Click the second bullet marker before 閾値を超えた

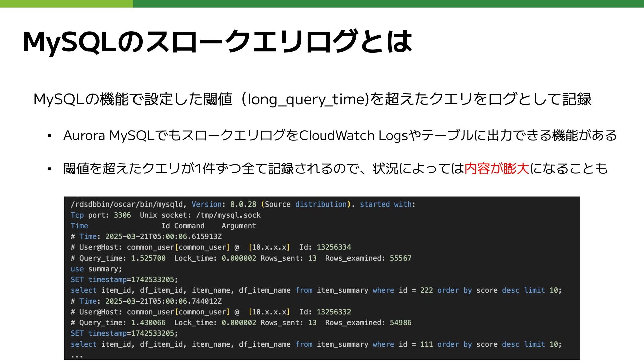(x=50, y=169)
